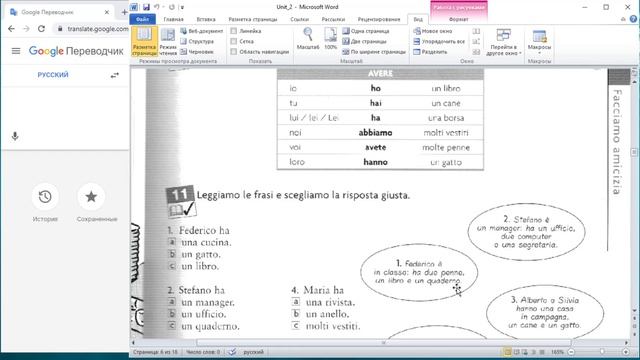This screenshot has height=360, width=640.
Task: Show two pages (Две страницы)
Action: (x=364, y=41)
